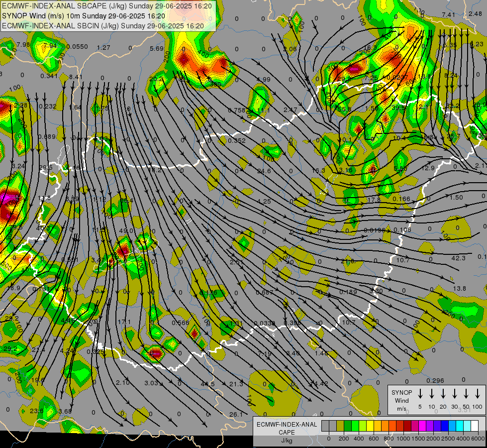Click the 10 m/s wind arrow in legend
This screenshot has width=487, height=448.
pyautogui.click(x=432, y=394)
